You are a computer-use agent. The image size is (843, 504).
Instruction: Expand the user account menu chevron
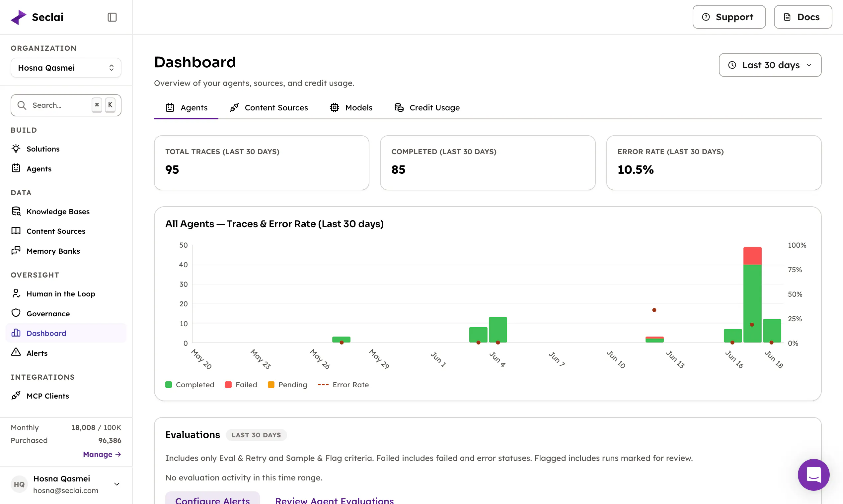click(x=117, y=484)
